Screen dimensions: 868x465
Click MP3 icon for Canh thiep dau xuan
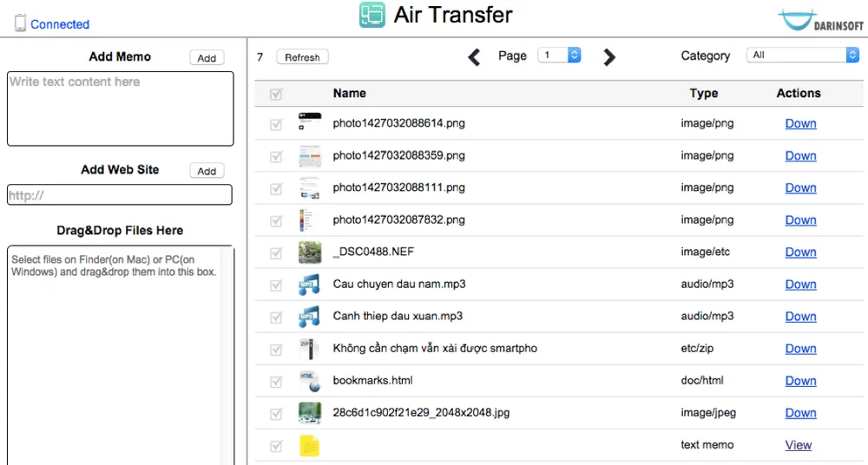coord(310,317)
